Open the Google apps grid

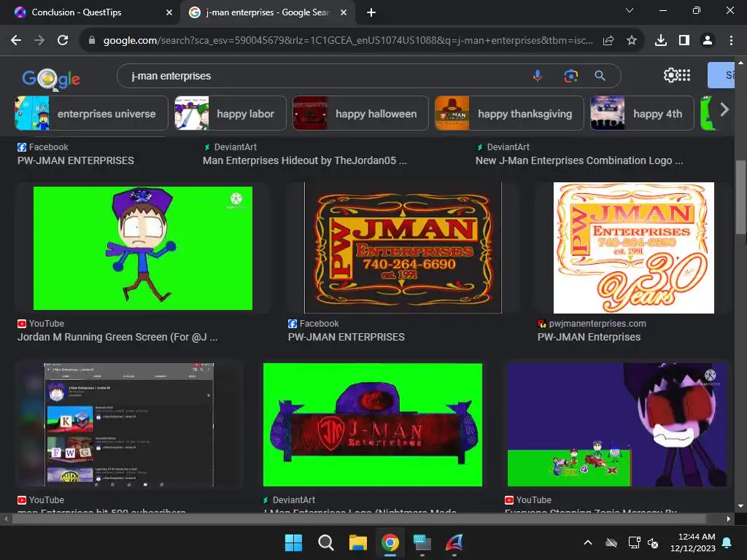point(684,75)
